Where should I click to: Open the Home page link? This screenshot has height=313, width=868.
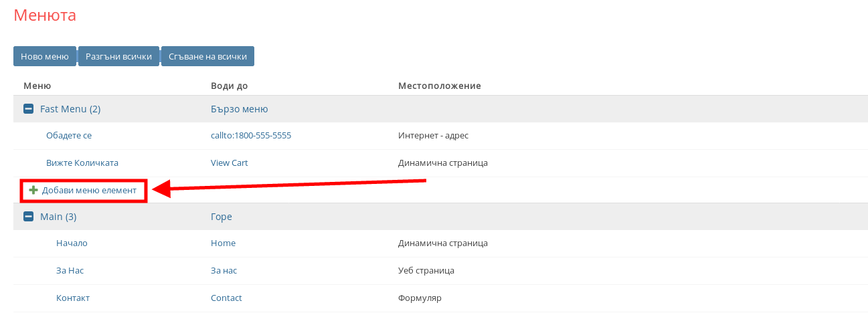[223, 243]
